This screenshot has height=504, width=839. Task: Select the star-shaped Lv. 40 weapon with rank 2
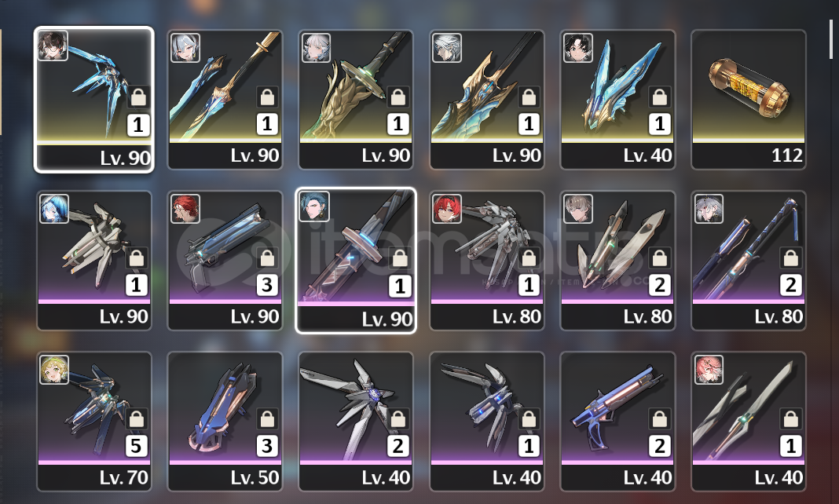[356, 422]
